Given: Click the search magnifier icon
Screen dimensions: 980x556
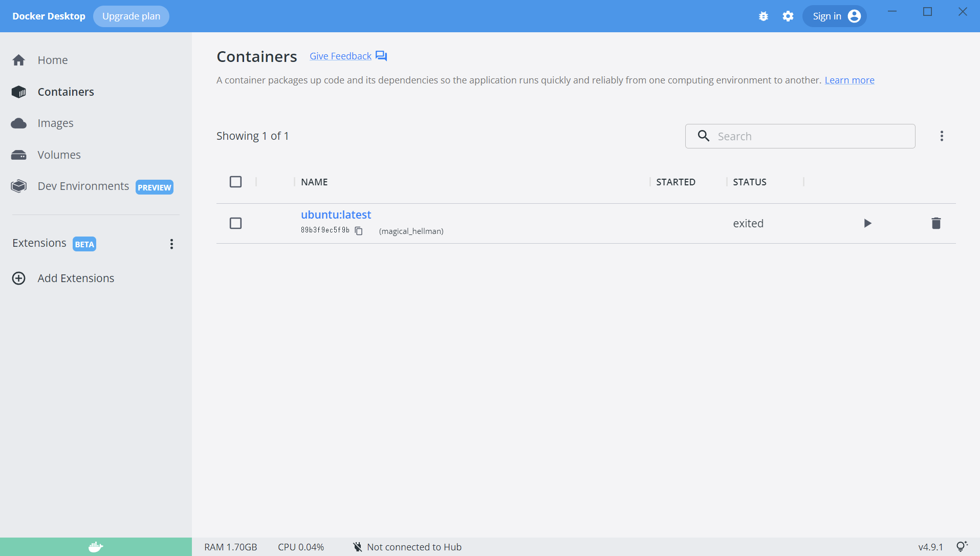Looking at the screenshot, I should click(704, 136).
